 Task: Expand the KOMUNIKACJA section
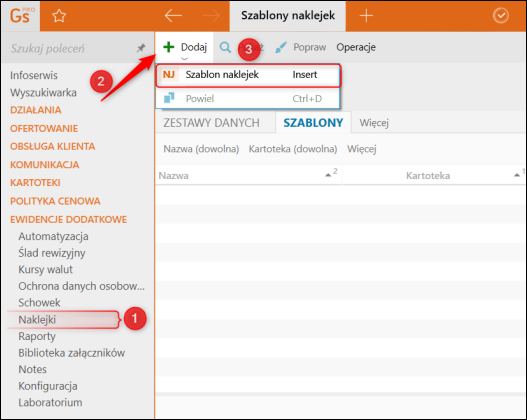(44, 165)
